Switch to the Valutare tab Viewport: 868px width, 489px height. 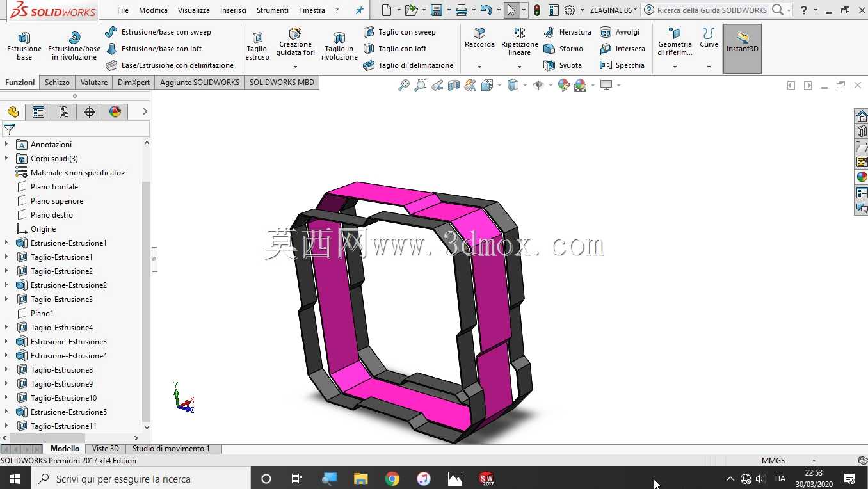[x=94, y=83]
